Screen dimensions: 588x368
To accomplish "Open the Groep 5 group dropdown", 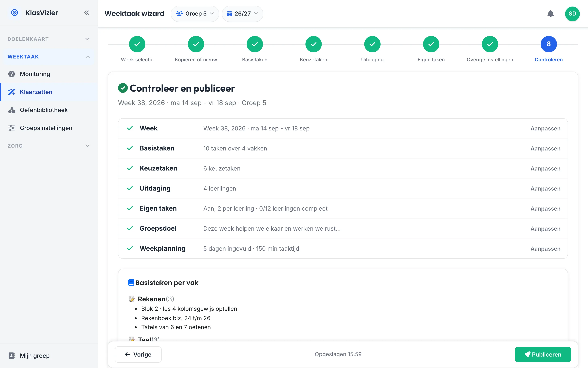I will tap(195, 14).
